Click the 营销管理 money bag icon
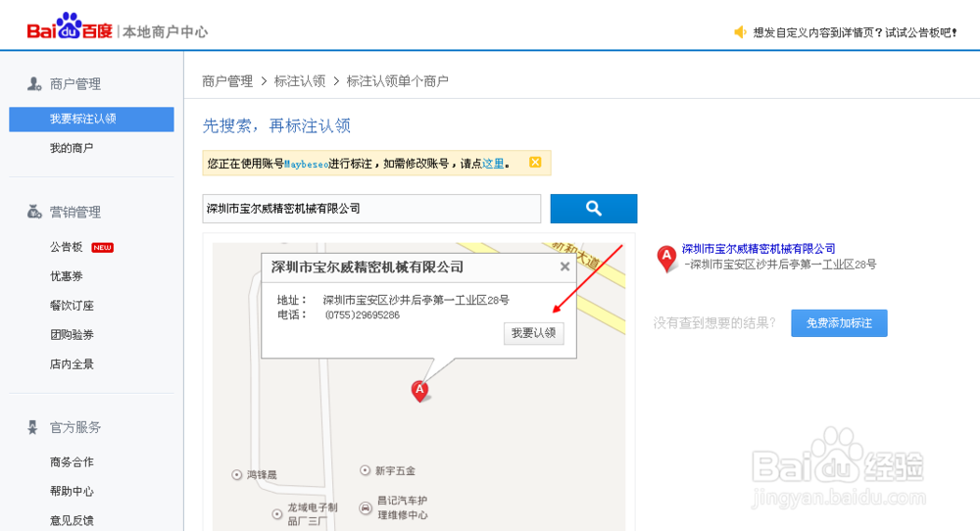The width and height of the screenshot is (980, 531). click(34, 212)
